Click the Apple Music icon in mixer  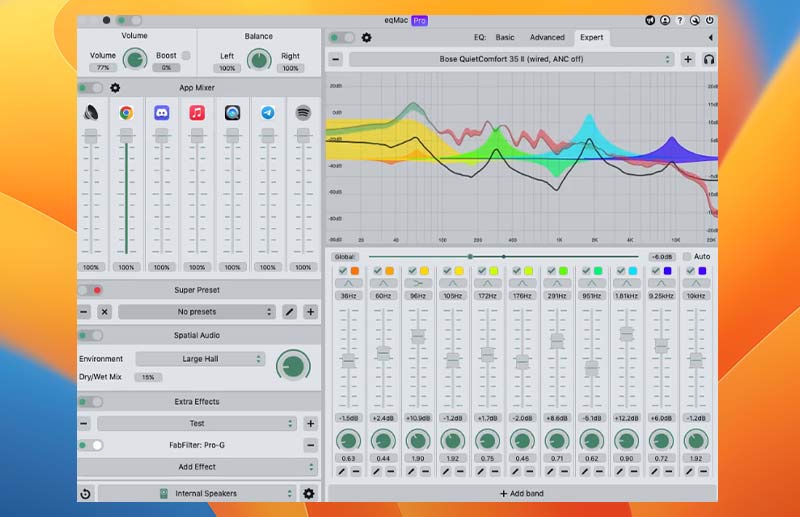(x=197, y=113)
